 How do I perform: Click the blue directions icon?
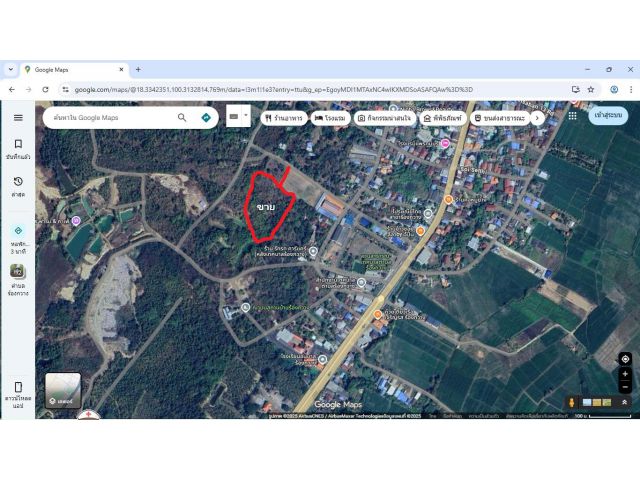pos(206,117)
